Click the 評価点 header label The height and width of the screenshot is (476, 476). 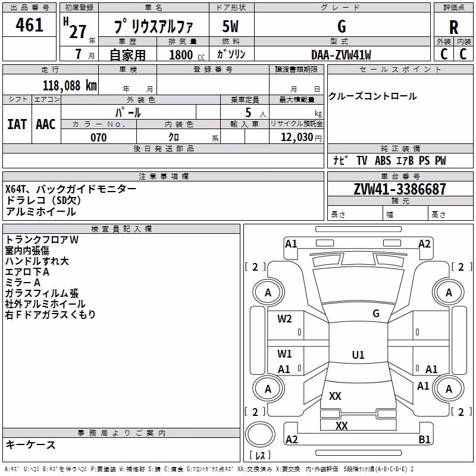pyautogui.click(x=454, y=8)
